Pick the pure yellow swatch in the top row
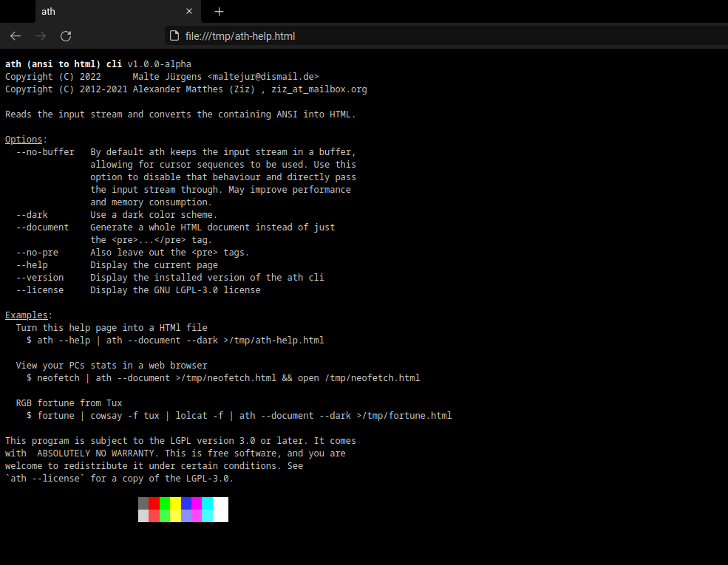This screenshot has width=728, height=565. click(x=175, y=503)
